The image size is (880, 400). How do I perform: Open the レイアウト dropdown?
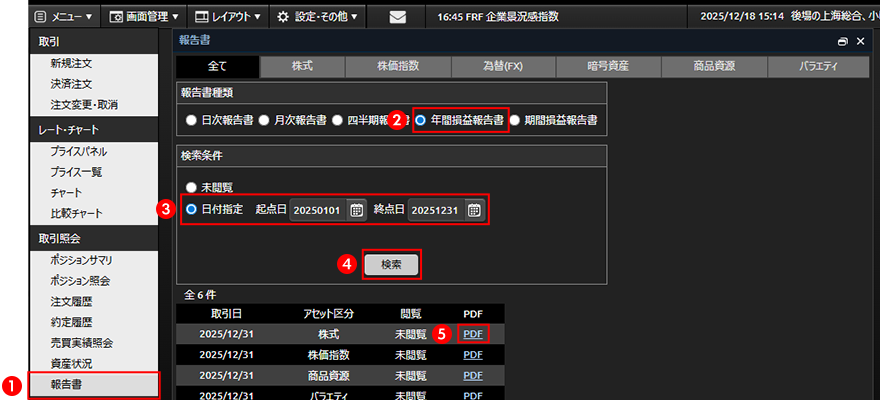tap(227, 17)
